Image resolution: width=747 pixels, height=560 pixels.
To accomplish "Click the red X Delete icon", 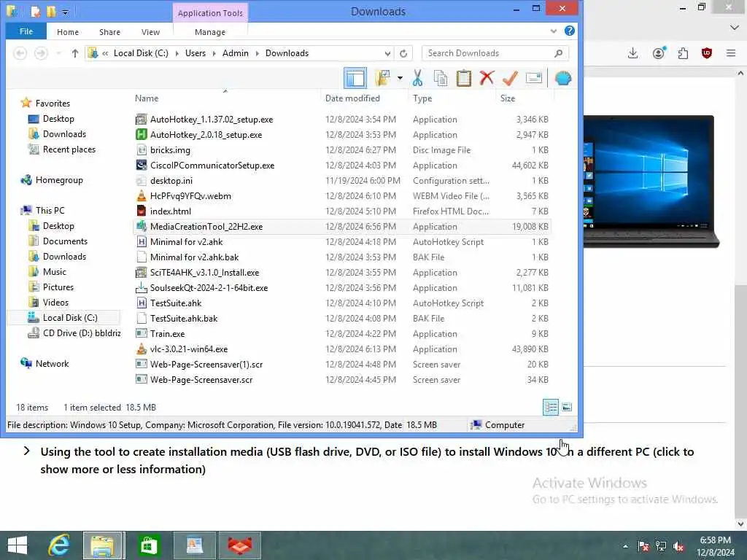I will 487,77.
